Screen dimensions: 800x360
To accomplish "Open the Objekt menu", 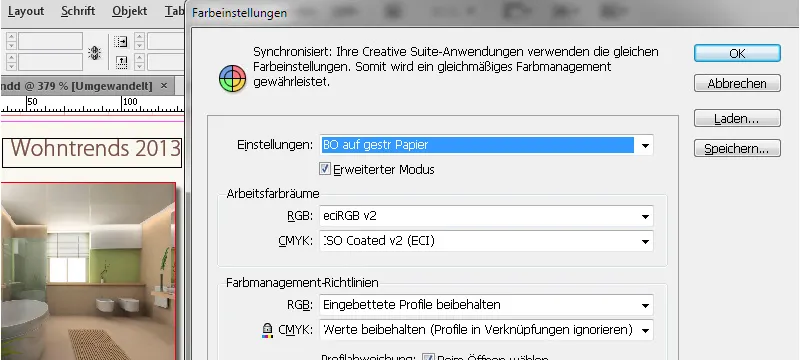I will (x=130, y=11).
